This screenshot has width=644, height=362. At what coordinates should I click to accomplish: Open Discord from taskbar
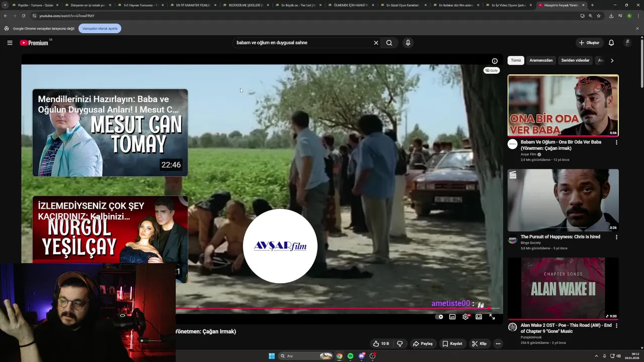pyautogui.click(x=361, y=356)
